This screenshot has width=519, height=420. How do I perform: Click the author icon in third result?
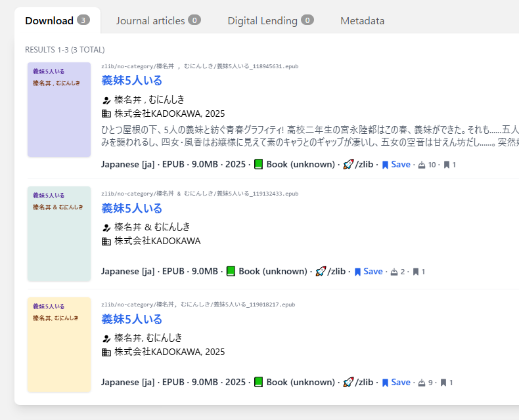tap(106, 339)
